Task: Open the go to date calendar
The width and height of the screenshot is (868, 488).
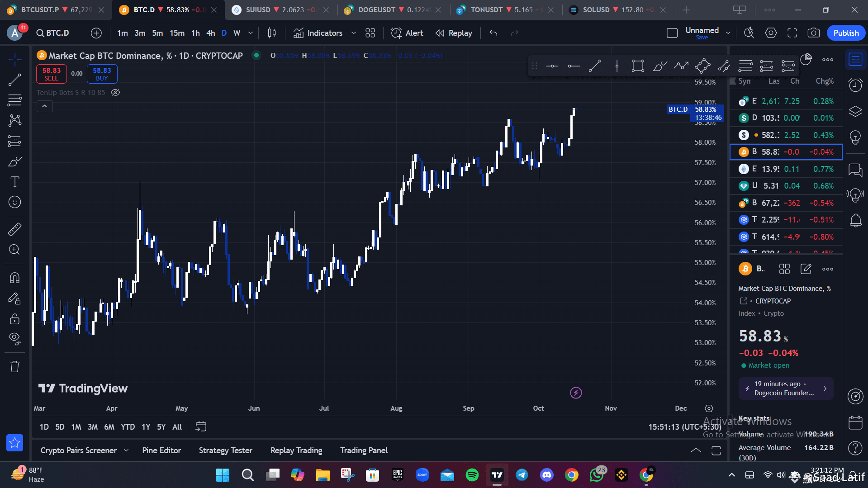Action: coord(201,426)
